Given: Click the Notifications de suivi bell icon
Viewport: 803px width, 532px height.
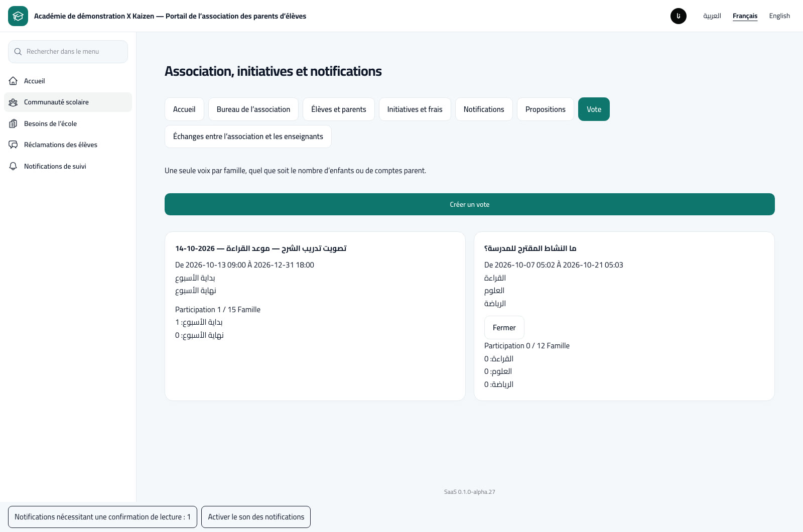Looking at the screenshot, I should [14, 166].
